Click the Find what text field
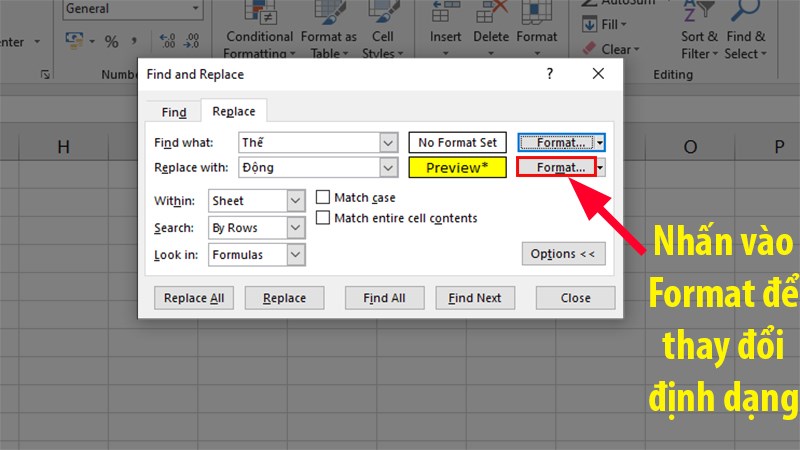Image resolution: width=800 pixels, height=450 pixels. [309, 143]
